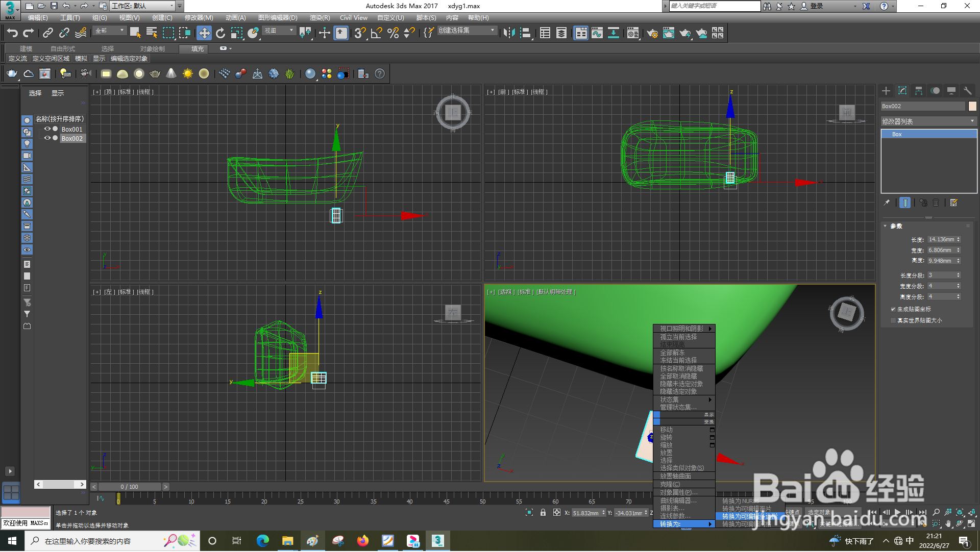Select the Unlink Selection tool

64,33
